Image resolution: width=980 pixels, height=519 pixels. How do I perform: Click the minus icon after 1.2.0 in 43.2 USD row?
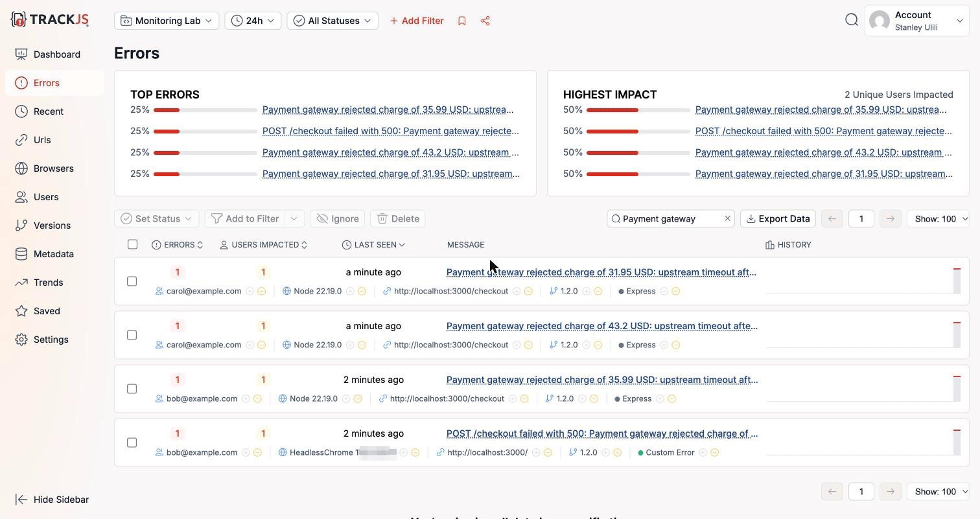(598, 345)
